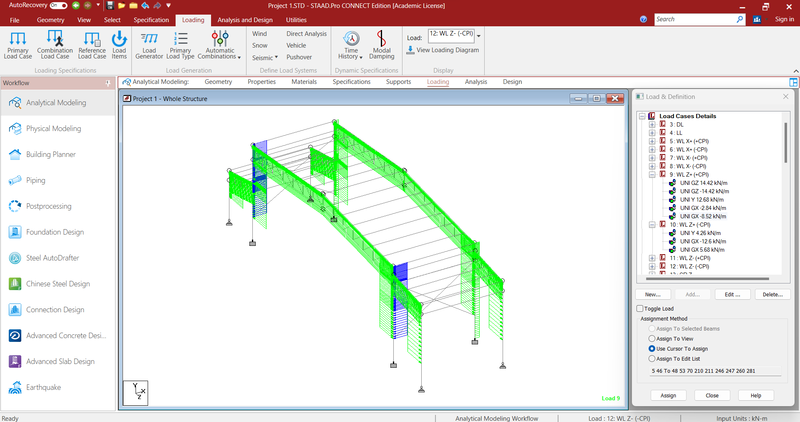Click the New... button
Viewport: 800px width, 422px height.
pyautogui.click(x=653, y=294)
